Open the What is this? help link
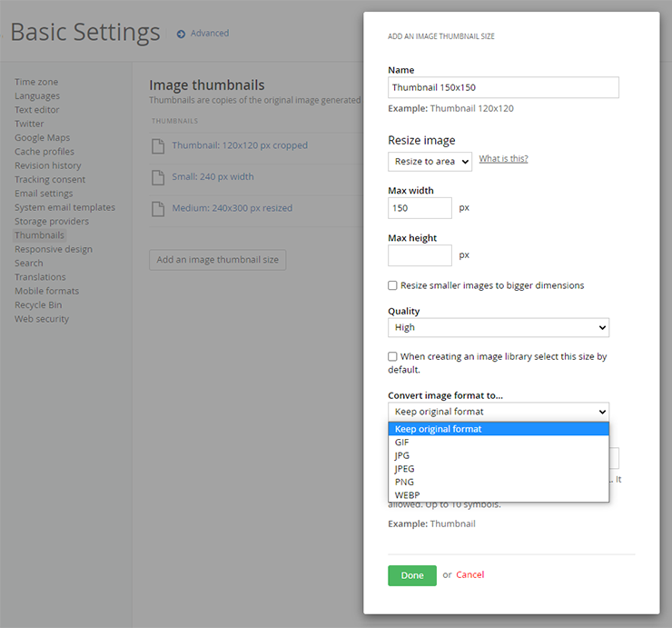672x628 pixels. click(503, 159)
